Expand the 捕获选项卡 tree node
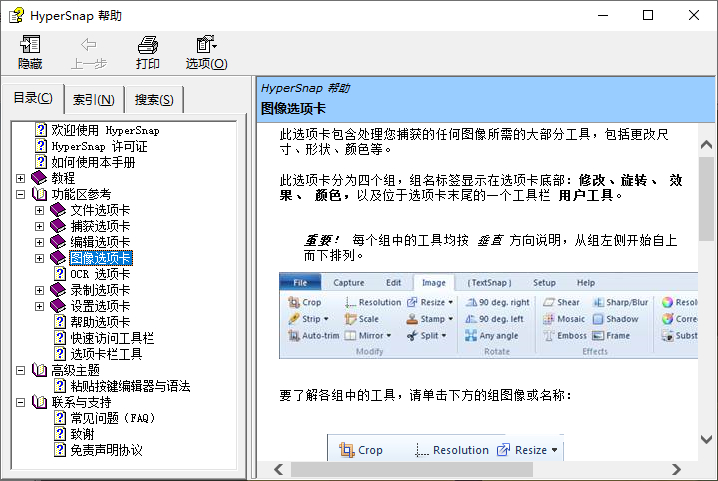 (39, 226)
